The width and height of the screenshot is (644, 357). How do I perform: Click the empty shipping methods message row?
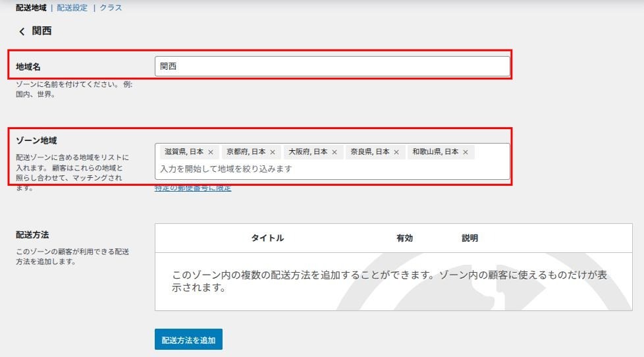point(393,281)
